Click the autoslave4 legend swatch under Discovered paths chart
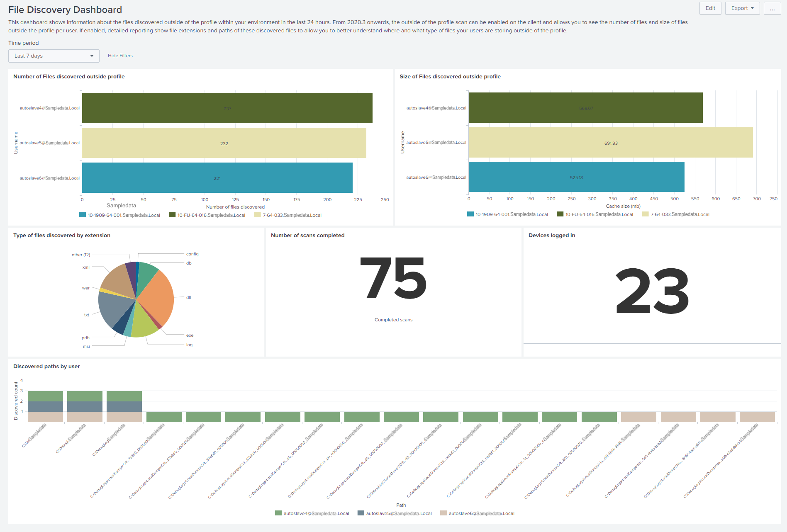This screenshot has width=787, height=532. (278, 513)
